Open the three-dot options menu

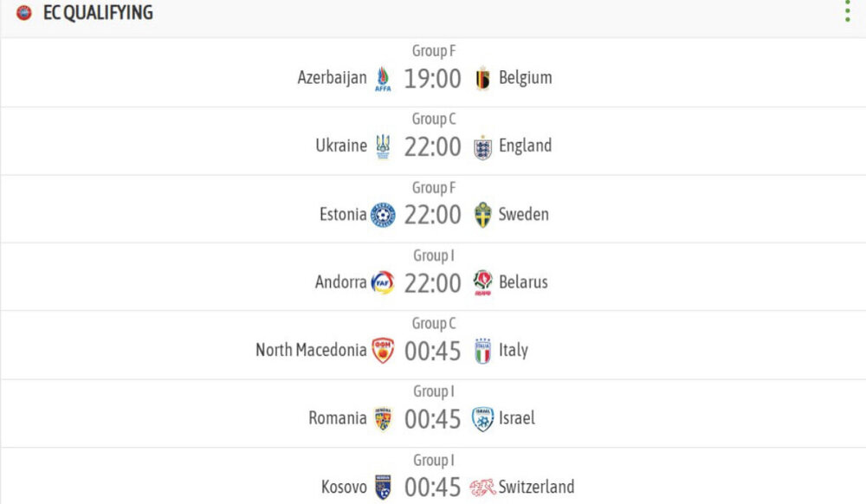[847, 11]
